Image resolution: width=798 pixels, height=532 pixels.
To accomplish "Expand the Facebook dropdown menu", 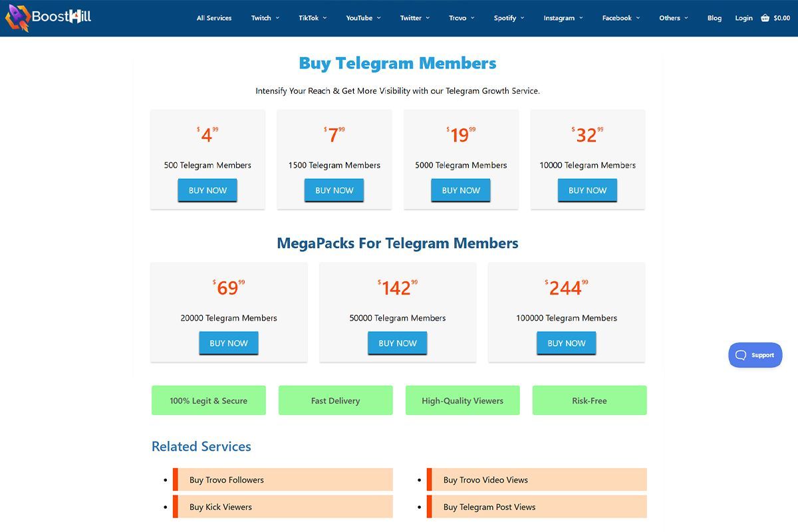I will (621, 18).
